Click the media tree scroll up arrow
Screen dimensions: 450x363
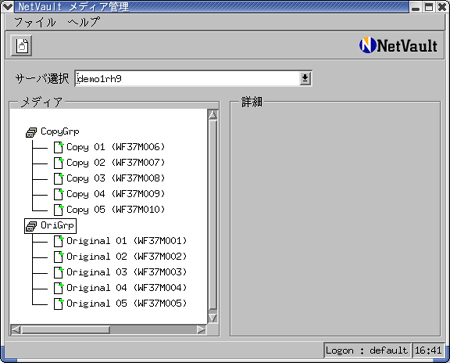[x=213, y=115]
